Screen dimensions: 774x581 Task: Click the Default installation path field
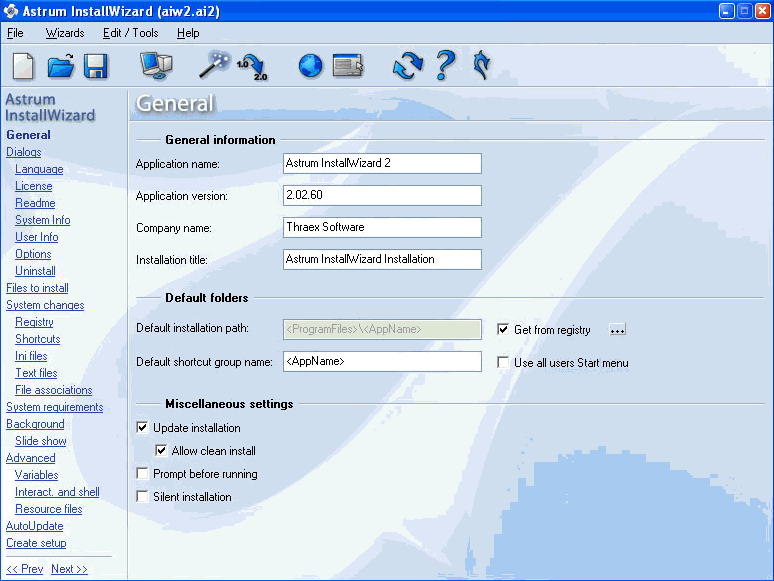[382, 329]
